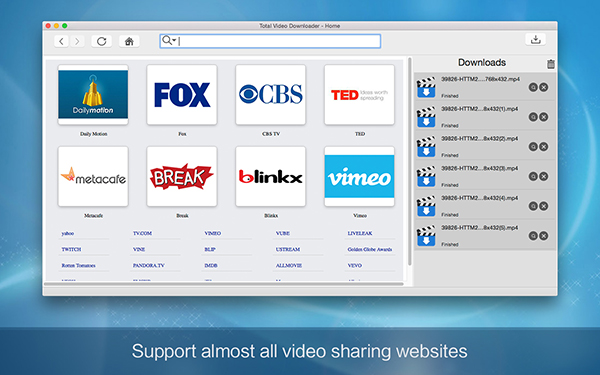This screenshot has width=600, height=375.
Task: Visit the VUBE link
Action: point(283,233)
